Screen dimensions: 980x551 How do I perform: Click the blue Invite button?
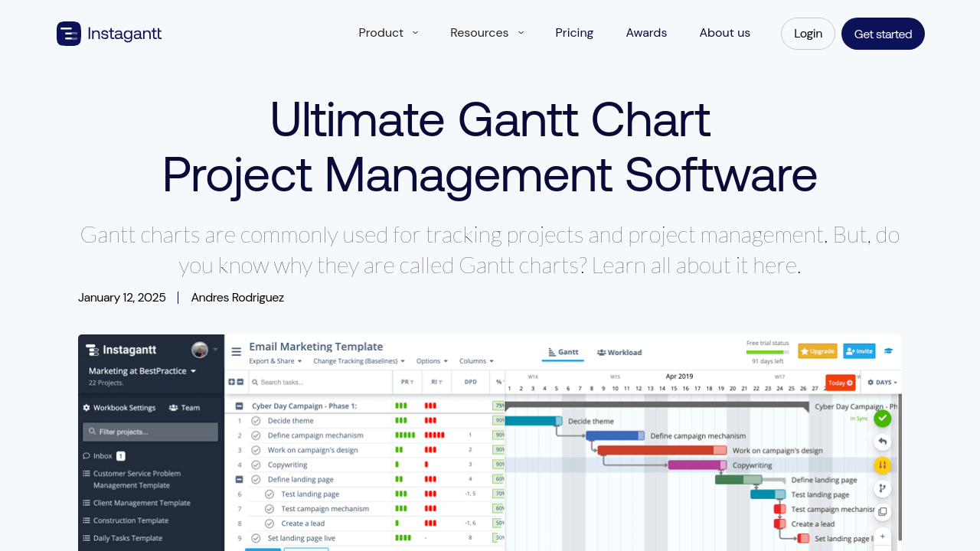point(859,350)
